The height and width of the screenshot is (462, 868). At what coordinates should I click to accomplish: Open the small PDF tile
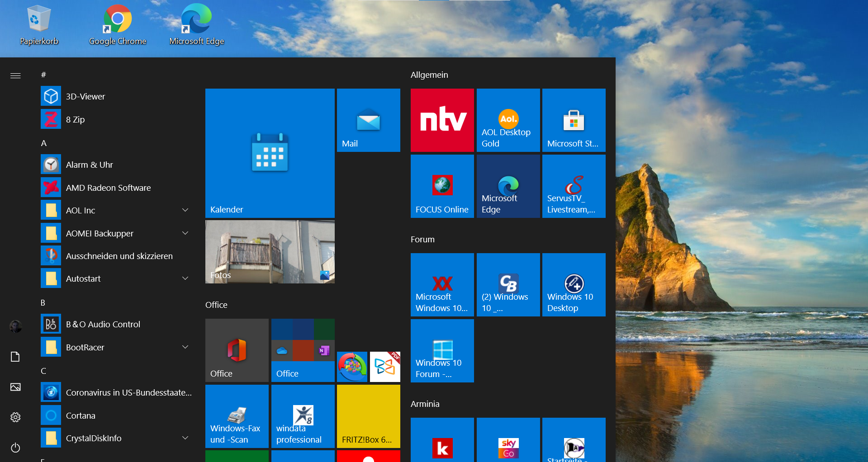[385, 367]
